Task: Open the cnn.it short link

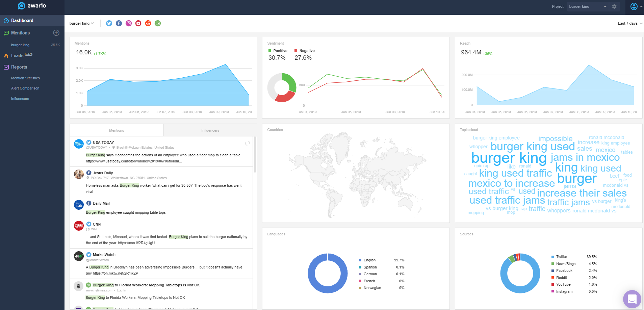Action: pos(136,243)
